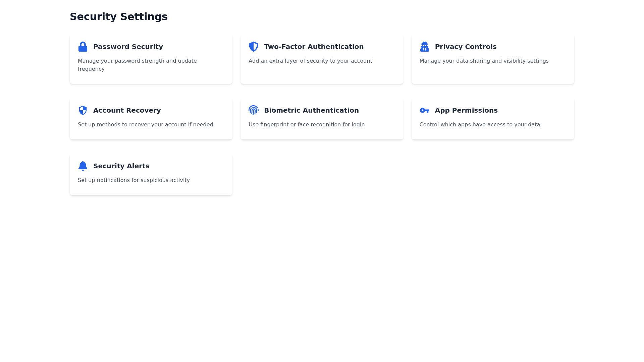
Task: Click 'Manage your data sharing' description
Action: tap(484, 61)
